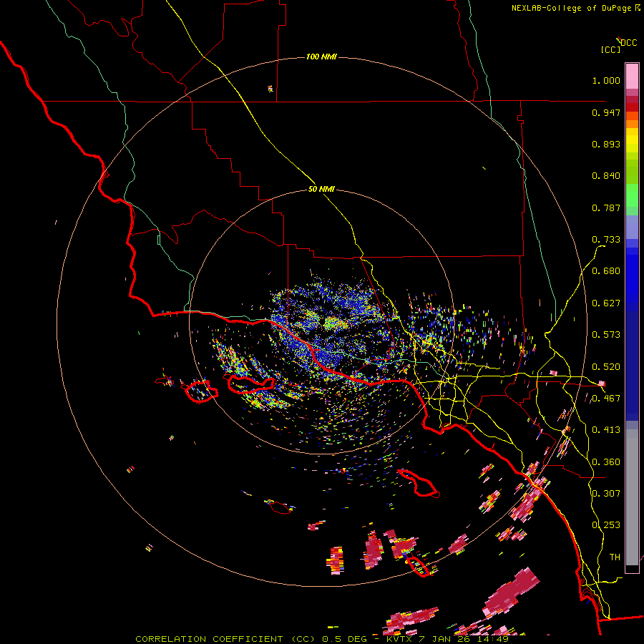Click the 0.627 scale value
Screen dimensions: 644x644
606,303
